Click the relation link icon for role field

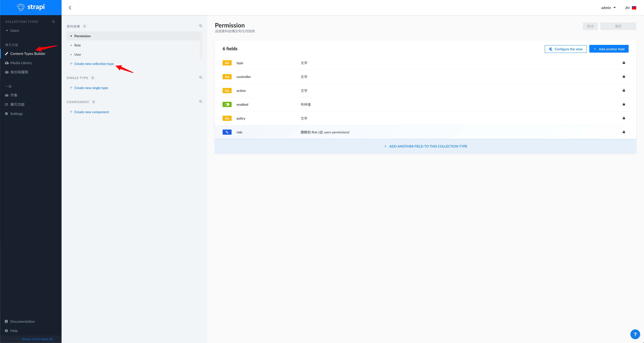point(227,132)
